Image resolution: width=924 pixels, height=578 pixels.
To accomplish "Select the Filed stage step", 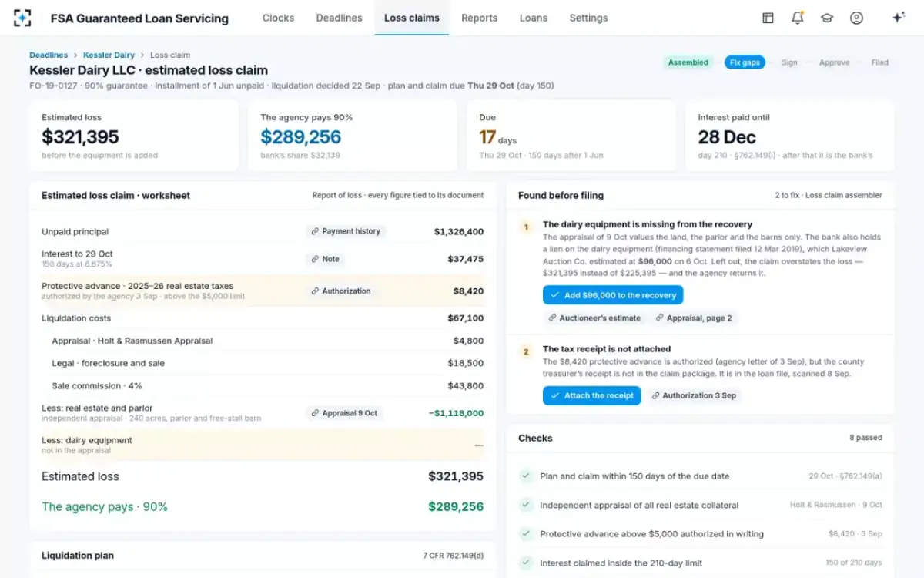I will point(879,62).
